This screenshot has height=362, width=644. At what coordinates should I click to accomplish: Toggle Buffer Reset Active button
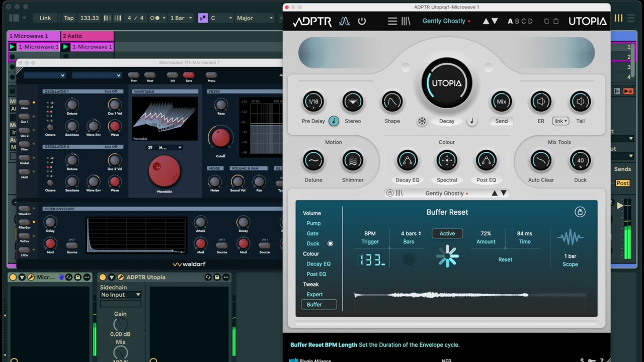(x=447, y=233)
